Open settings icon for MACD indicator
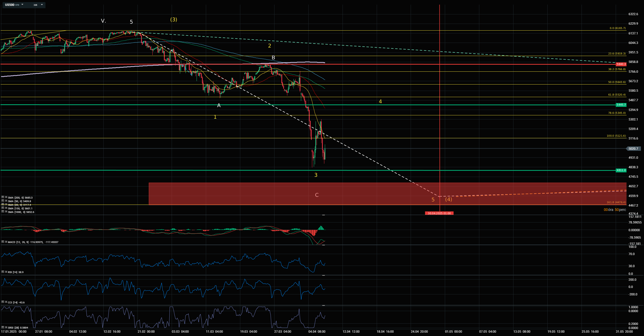The image size is (644, 336). tap(3, 242)
